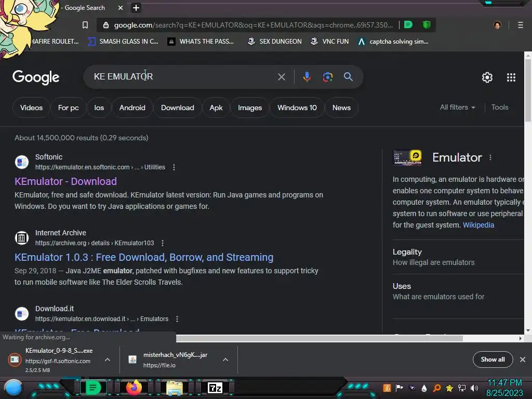
Task: Open the Wikipedia link in the Emulator panel
Action: coord(478,225)
